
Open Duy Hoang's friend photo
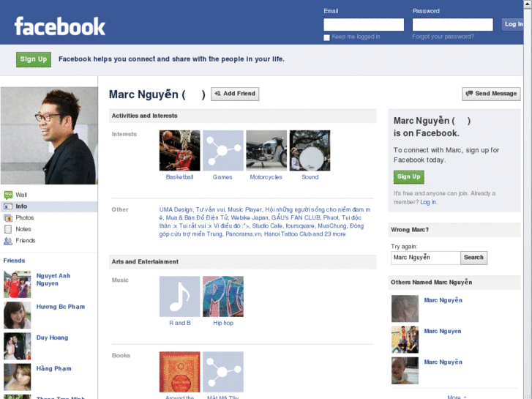tap(18, 346)
